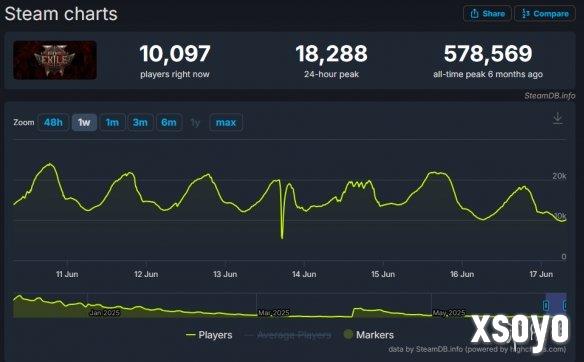Click the SteamDB.info credit text
This screenshot has width=584, height=362.
coord(550,96)
